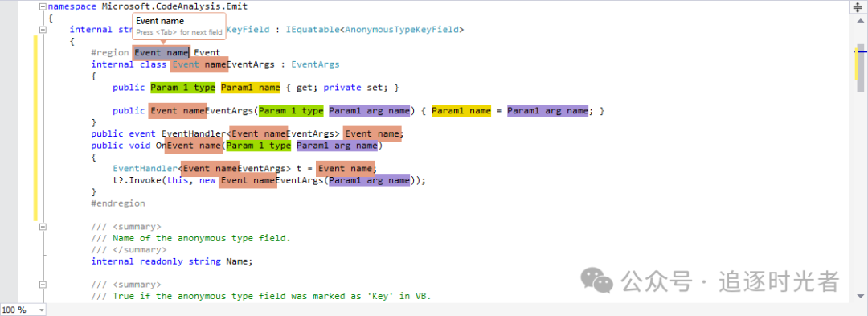Click 'public event' keywords
The height and width of the screenshot is (316, 868).
(124, 134)
